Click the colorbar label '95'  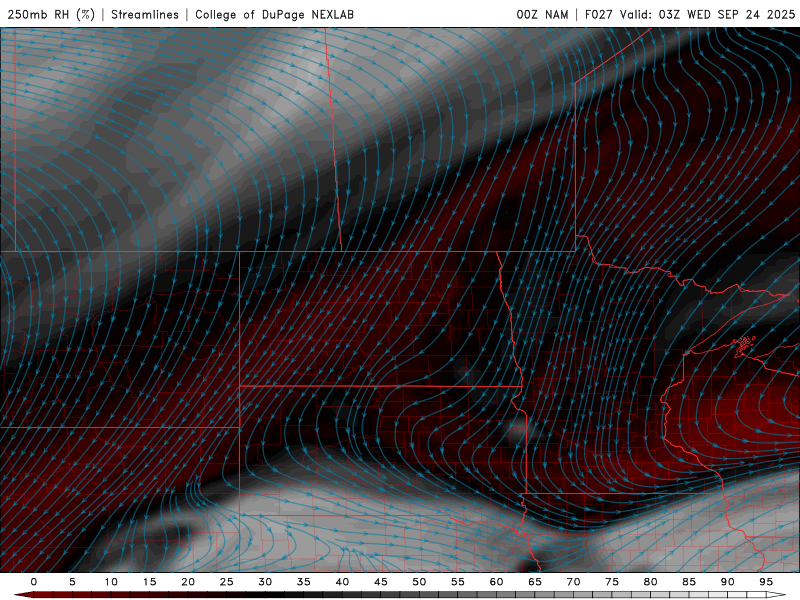point(766,582)
